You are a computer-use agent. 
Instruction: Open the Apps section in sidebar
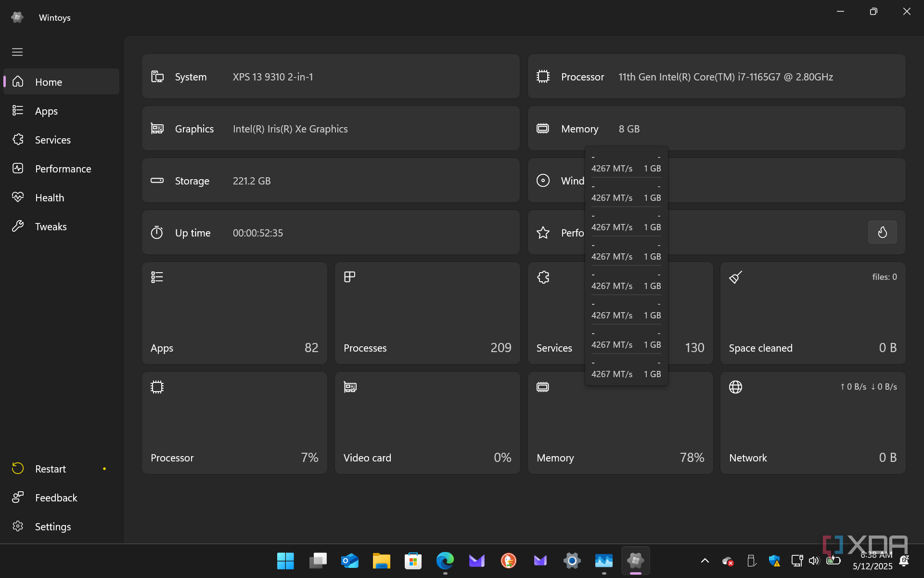click(62, 111)
